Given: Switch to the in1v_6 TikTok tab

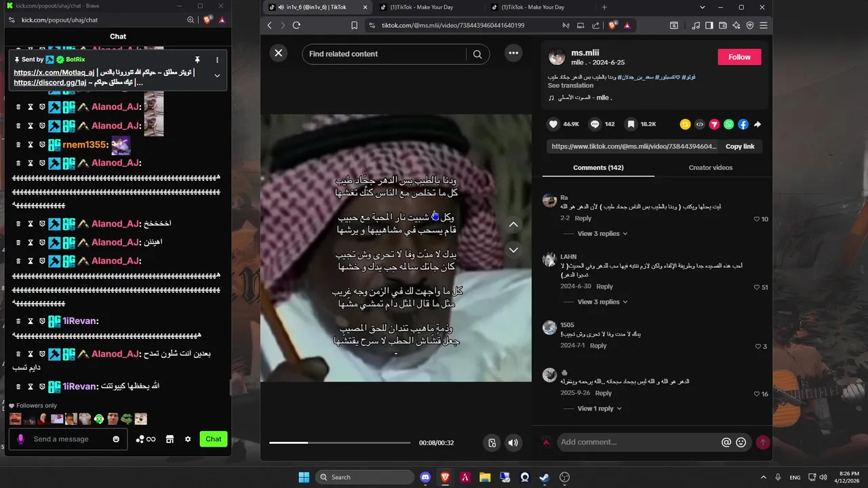Looking at the screenshot, I should 317,7.
